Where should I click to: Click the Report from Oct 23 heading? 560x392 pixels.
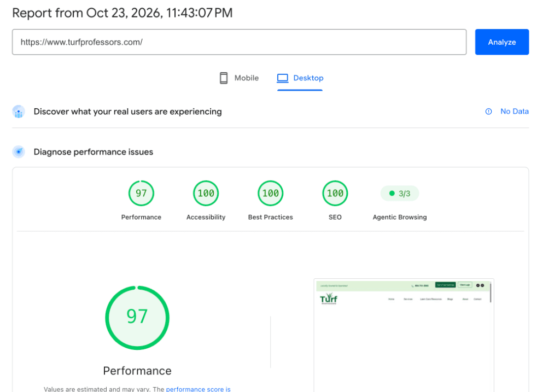[122, 13]
